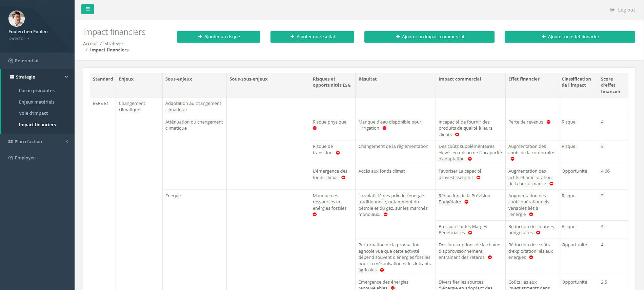Go to Enjeux matériels page
Viewport: 644px width, 290px height.
(x=37, y=102)
